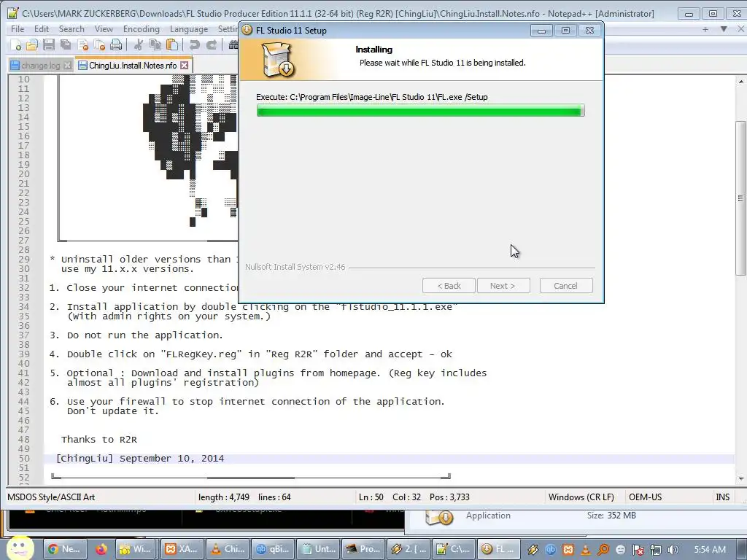The image size is (747, 560).
Task: Save the current file with the floppy icon
Action: tap(49, 45)
